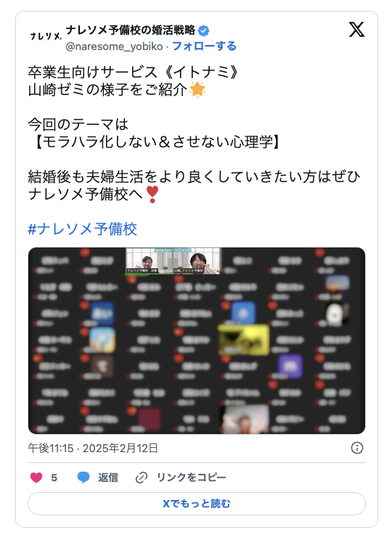Open the tweet info circle icon
This screenshot has height=540, width=392.
[x=357, y=448]
